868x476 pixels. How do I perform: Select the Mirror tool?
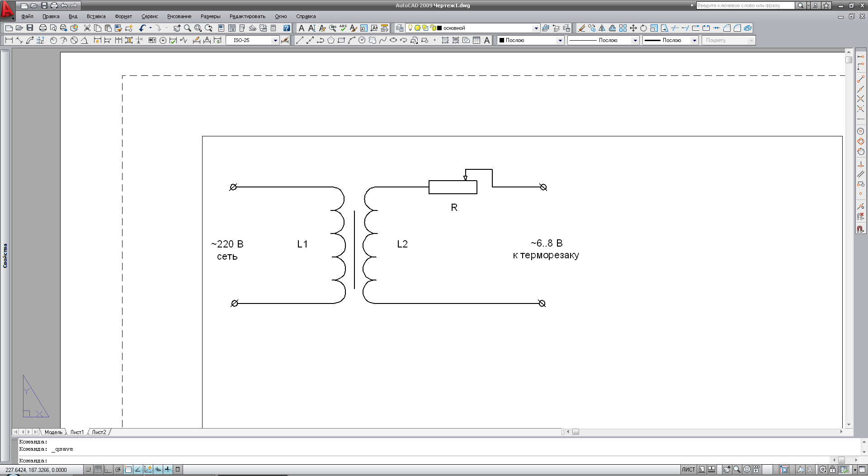pos(602,28)
